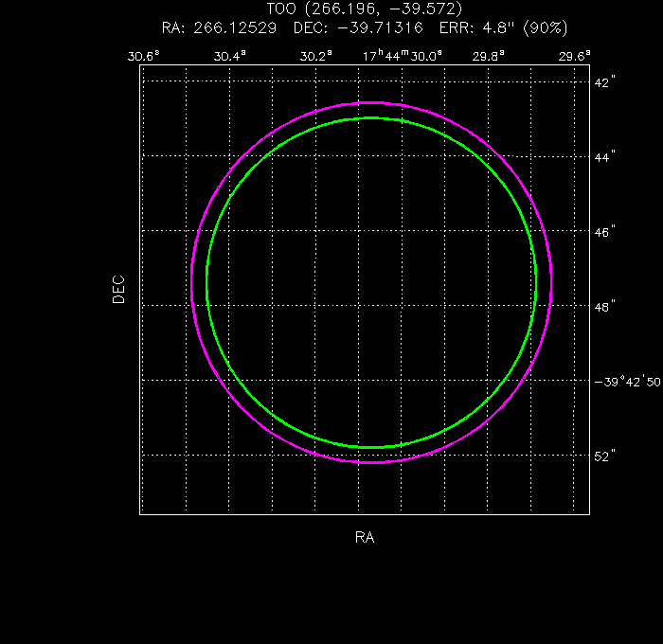Select the RA: 266.12529 value text
Viewport: 663px width, 644px height.
click(219, 28)
